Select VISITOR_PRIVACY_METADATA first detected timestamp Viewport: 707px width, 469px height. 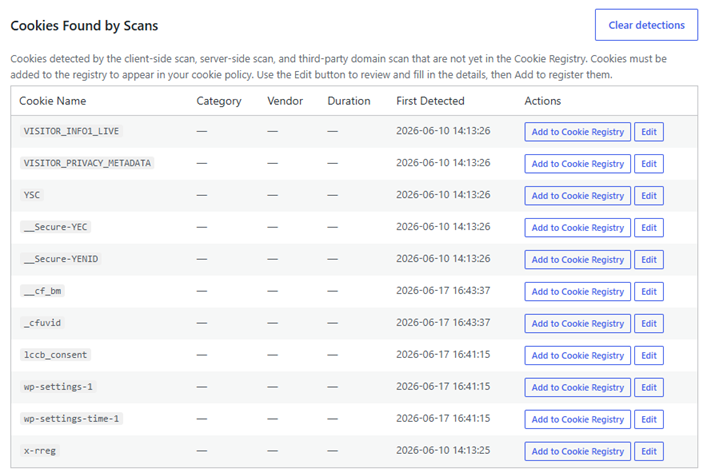click(443, 163)
